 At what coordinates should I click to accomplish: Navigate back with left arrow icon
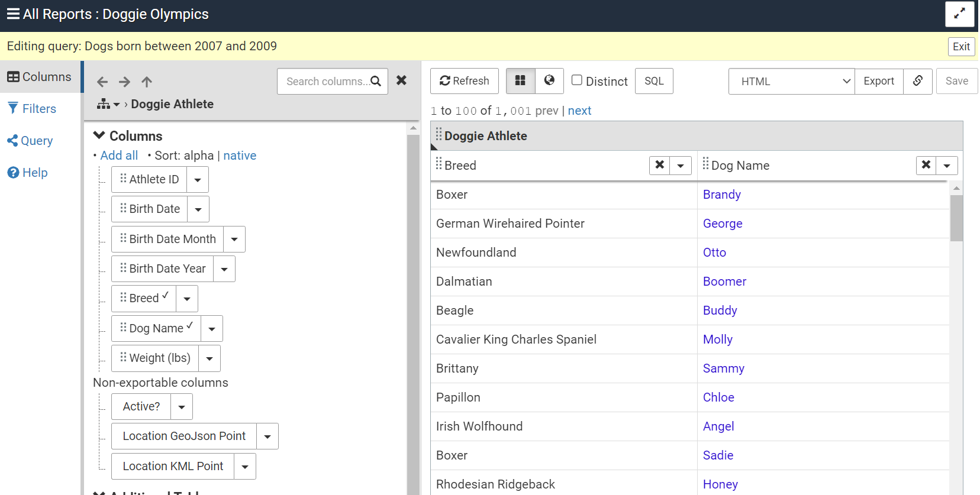click(x=102, y=82)
